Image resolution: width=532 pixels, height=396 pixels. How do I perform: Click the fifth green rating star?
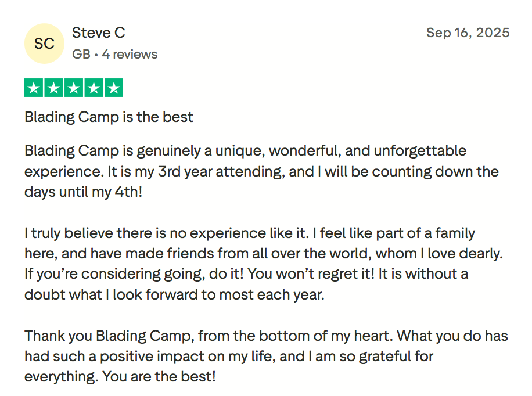[114, 88]
